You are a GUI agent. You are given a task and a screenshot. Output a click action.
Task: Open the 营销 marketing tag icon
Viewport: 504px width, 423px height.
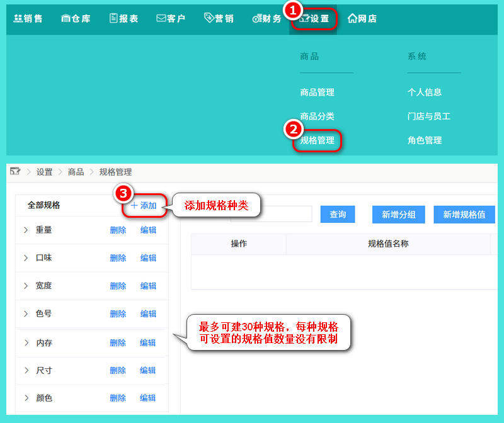point(209,19)
